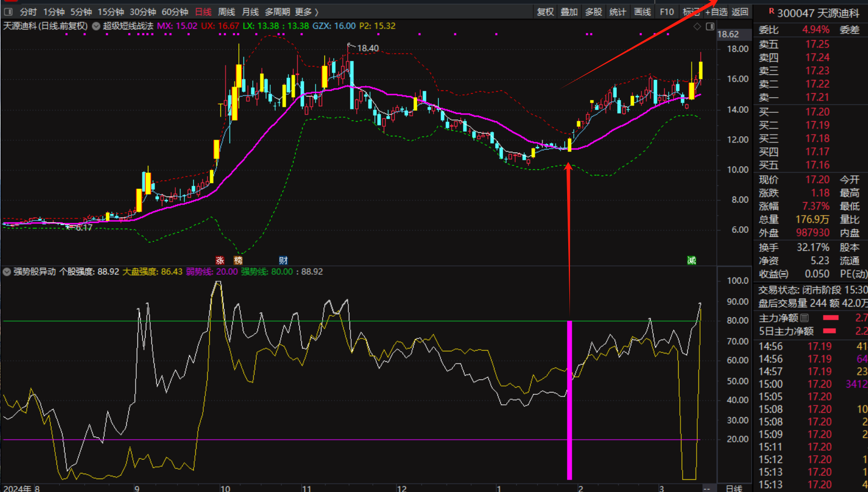The width and height of the screenshot is (868, 492).
Task: Expand 超级短线战法 indicator dropdown
Action: (x=96, y=26)
